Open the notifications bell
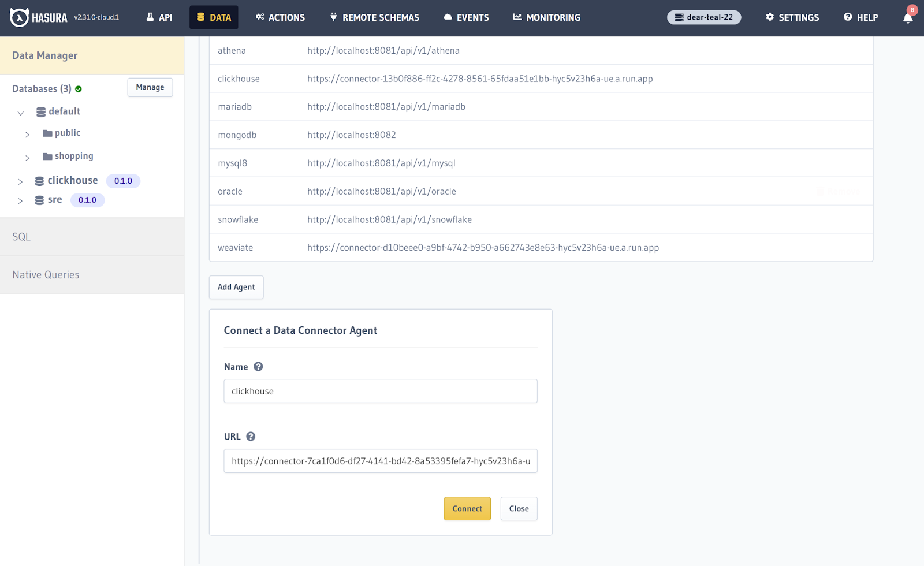The height and width of the screenshot is (566, 924). (908, 18)
